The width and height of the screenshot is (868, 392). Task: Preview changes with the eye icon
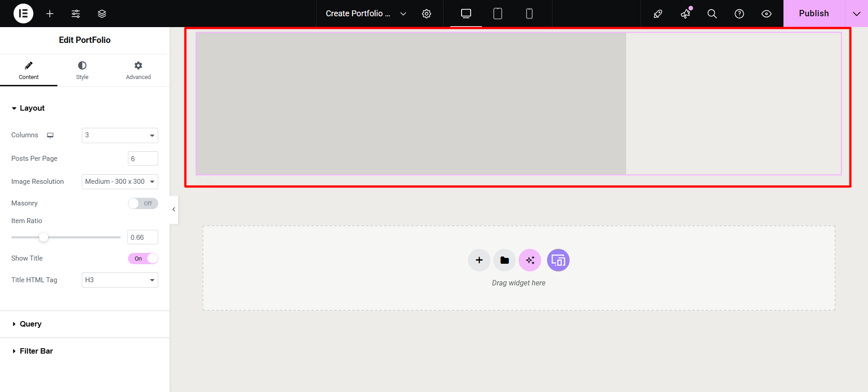tap(766, 14)
